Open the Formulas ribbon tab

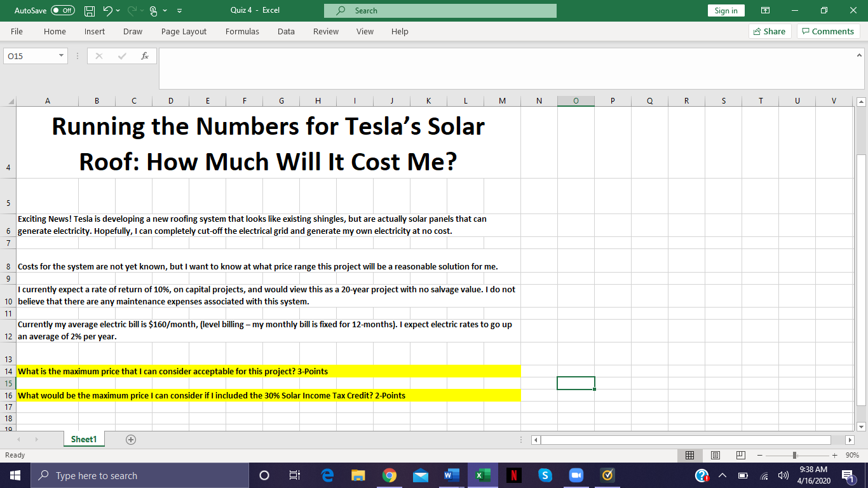click(242, 31)
